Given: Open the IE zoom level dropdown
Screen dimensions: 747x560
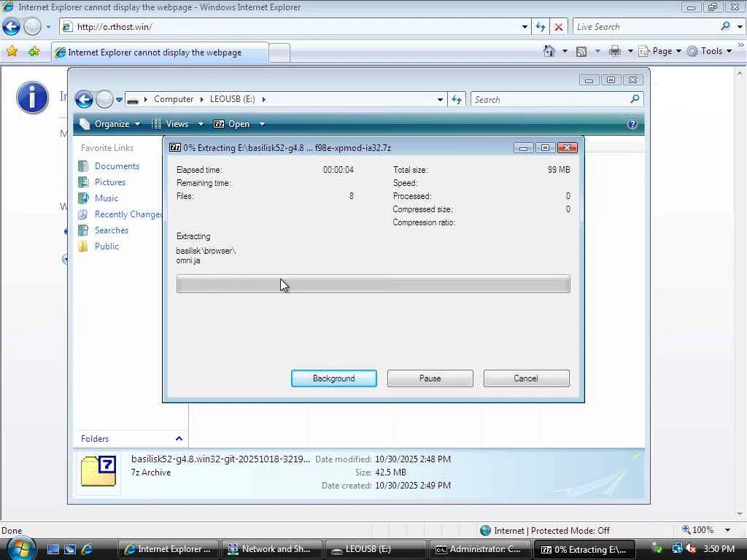Looking at the screenshot, I should tap(727, 530).
